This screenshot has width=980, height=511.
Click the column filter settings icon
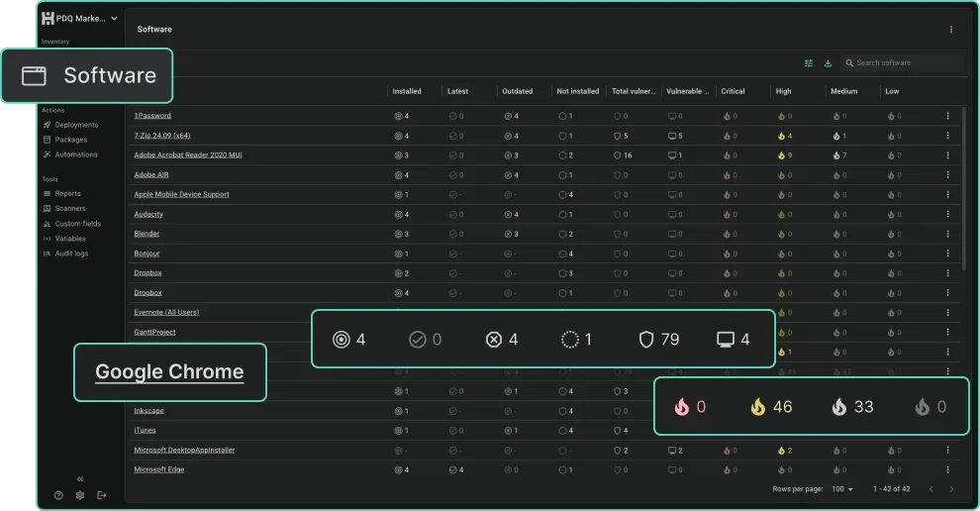pos(808,63)
